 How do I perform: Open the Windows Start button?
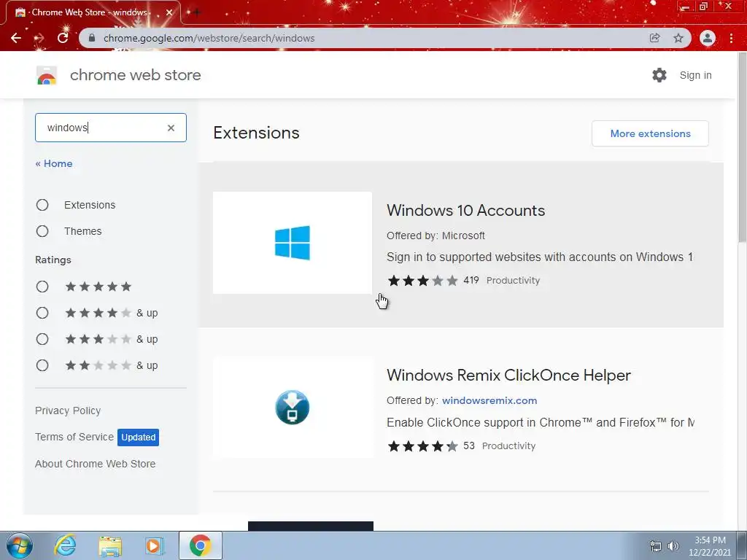[20, 545]
